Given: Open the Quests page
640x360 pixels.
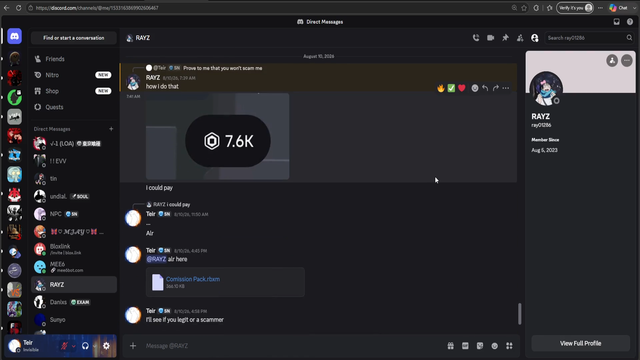Looking at the screenshot, I should pyautogui.click(x=74, y=107).
